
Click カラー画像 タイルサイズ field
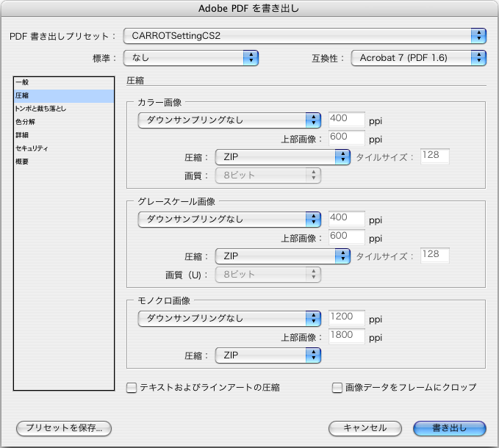tap(435, 156)
